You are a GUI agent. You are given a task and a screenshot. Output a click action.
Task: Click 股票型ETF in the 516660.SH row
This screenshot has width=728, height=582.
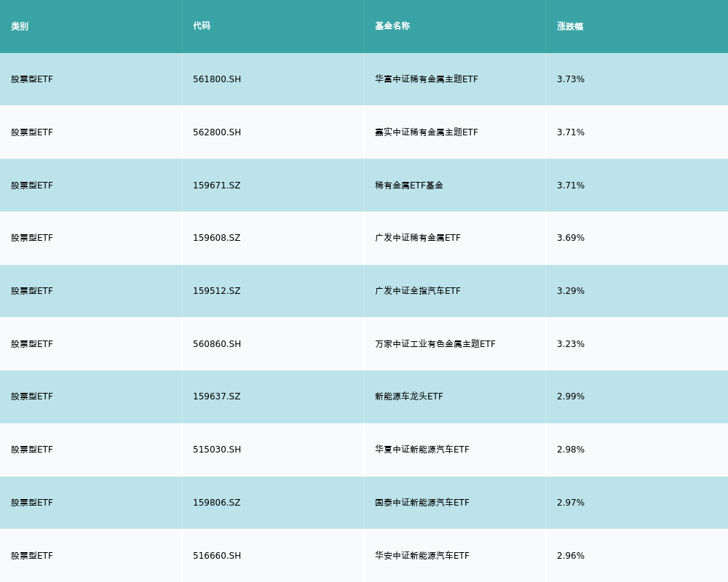(x=32, y=556)
